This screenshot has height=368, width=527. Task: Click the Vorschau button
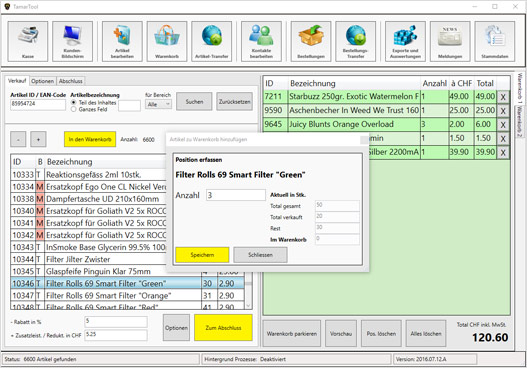pyautogui.click(x=341, y=334)
